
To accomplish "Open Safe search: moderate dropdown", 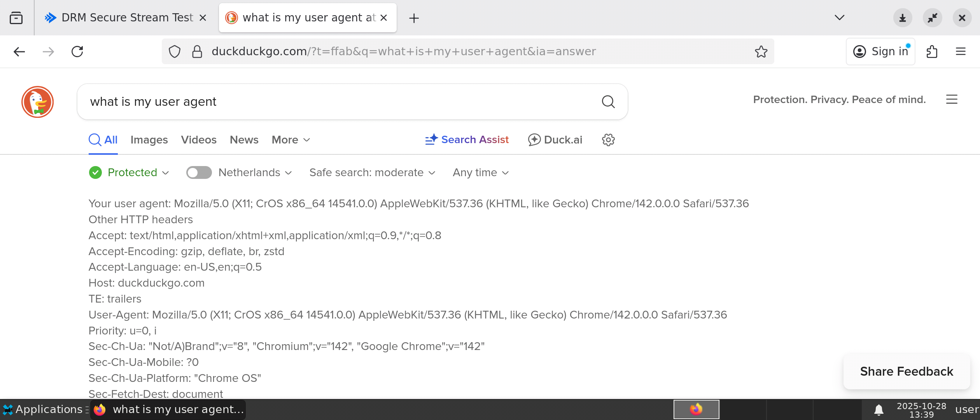I will 372,172.
